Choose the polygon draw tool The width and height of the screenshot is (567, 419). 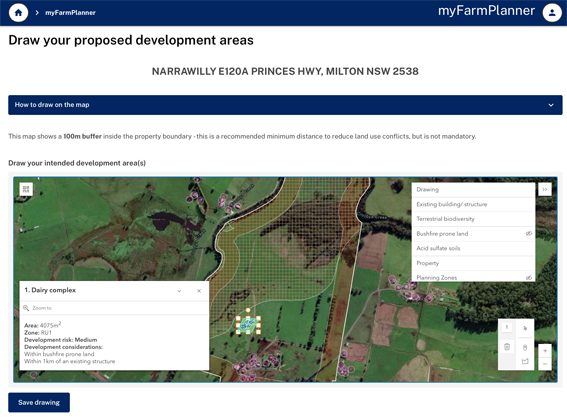525,361
